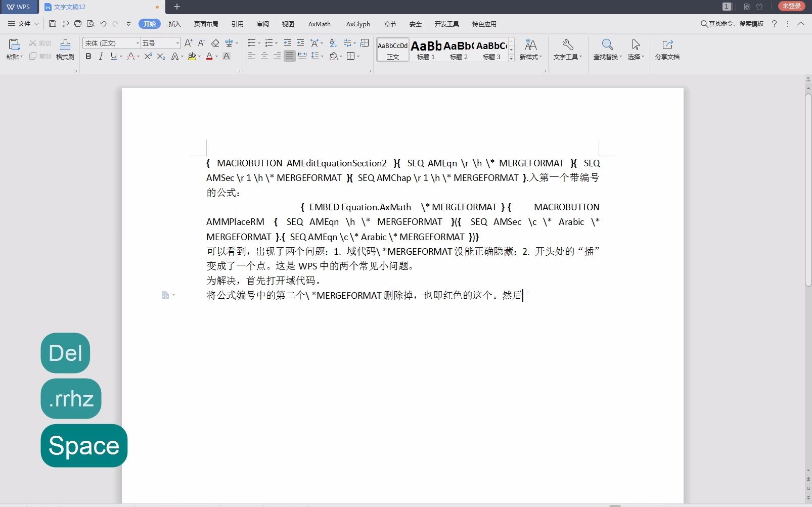Click the 分享文档 share button
The height and width of the screenshot is (507, 812).
[668, 49]
